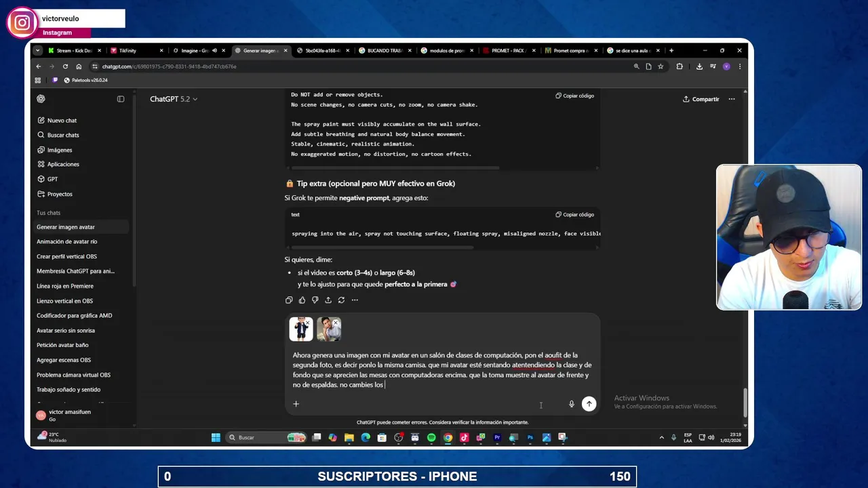Screen dimensions: 868x488
Task: Open the first attached avatar thumbnail
Action: 301,329
